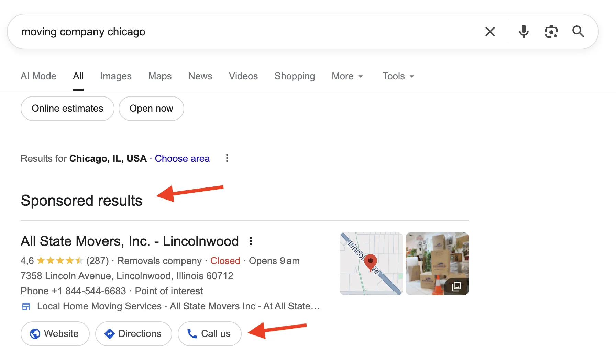
Task: Clear the search query with the X icon
Action: pos(490,31)
